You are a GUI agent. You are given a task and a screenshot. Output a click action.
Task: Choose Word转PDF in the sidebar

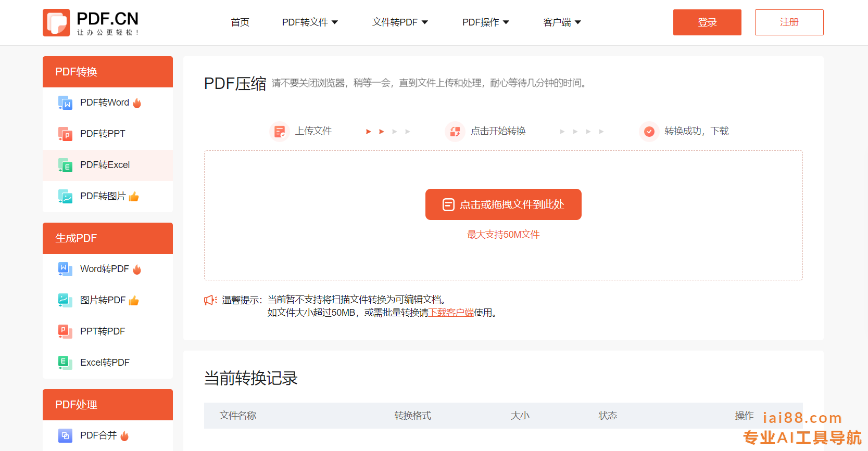[108, 269]
